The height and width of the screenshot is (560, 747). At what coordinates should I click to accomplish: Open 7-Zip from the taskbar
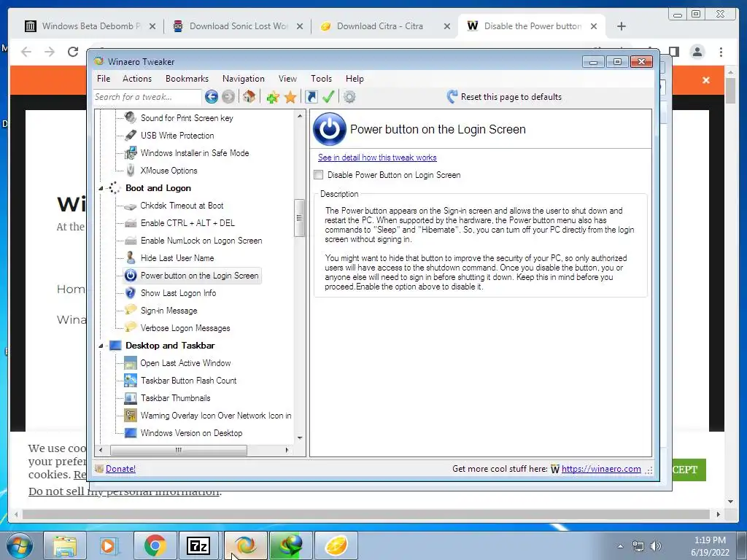198,545
